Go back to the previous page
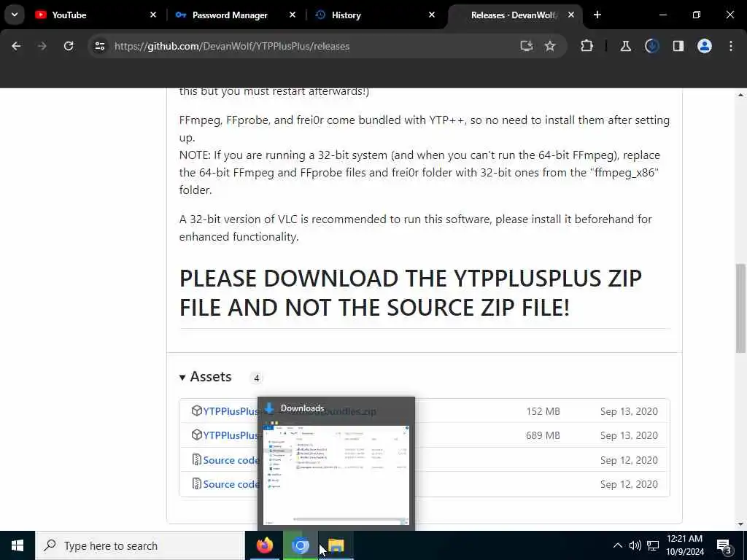747x560 pixels. (16, 46)
